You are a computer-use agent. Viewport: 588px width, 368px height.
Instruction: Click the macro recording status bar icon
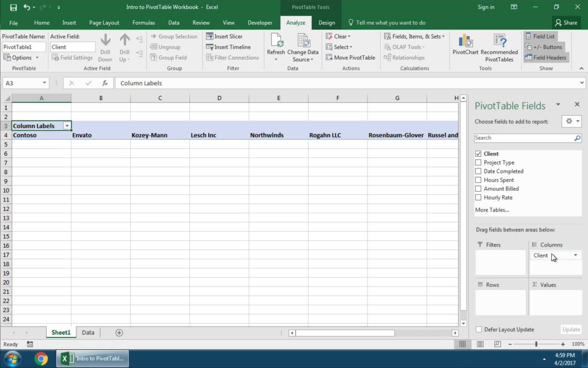(x=30, y=344)
